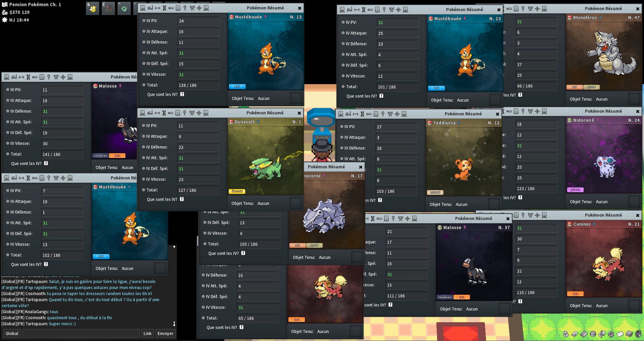Viewport: 644px width, 341px height.
Task: Jump to chat bottom with the down arrow
Action: point(174,324)
